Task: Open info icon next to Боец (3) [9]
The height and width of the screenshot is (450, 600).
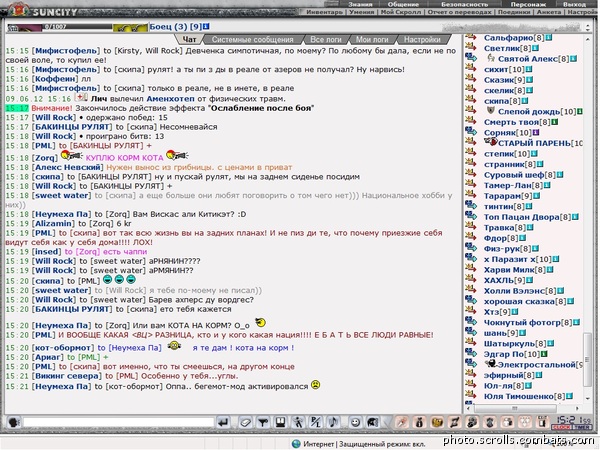Action: (206, 26)
